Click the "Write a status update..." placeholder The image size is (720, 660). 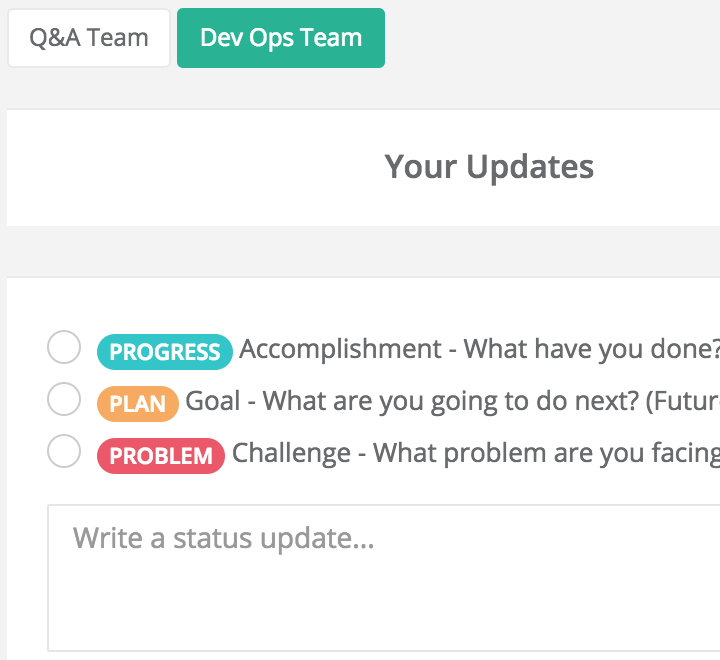tap(223, 539)
